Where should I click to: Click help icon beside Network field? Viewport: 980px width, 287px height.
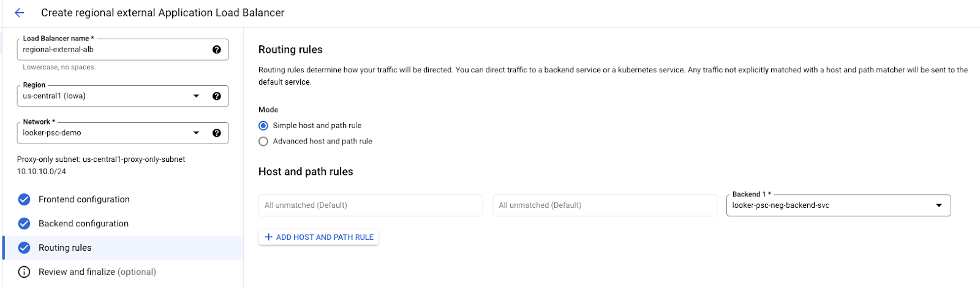pyautogui.click(x=216, y=133)
